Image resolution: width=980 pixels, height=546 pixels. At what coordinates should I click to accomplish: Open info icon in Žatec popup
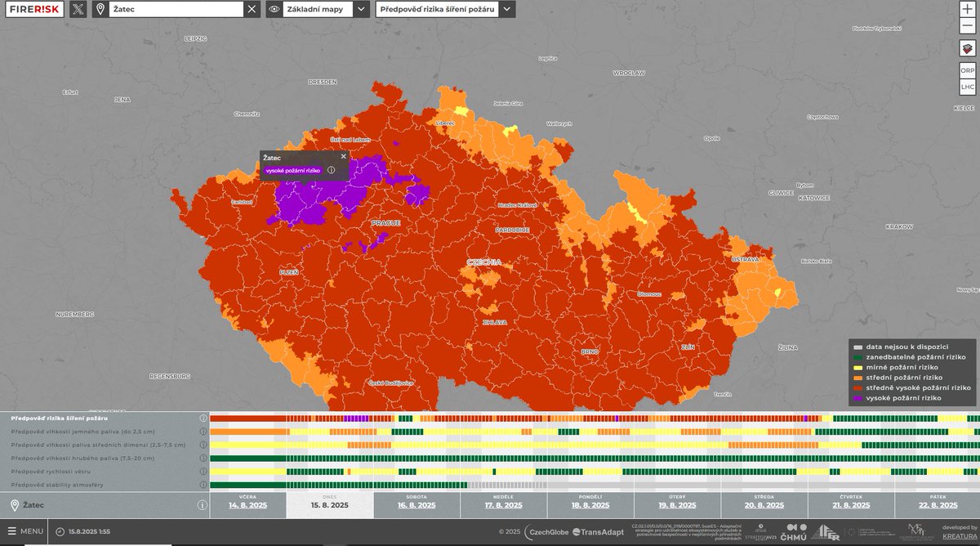click(331, 170)
